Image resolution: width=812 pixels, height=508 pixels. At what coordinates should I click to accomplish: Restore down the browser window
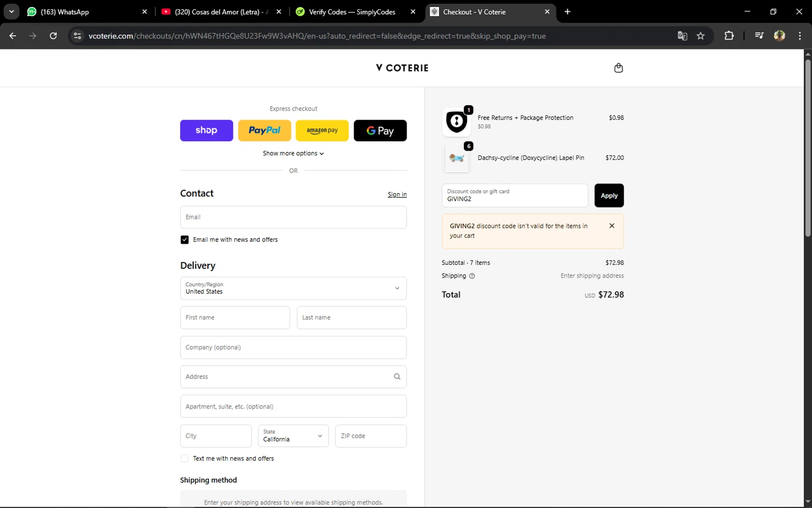(x=773, y=11)
